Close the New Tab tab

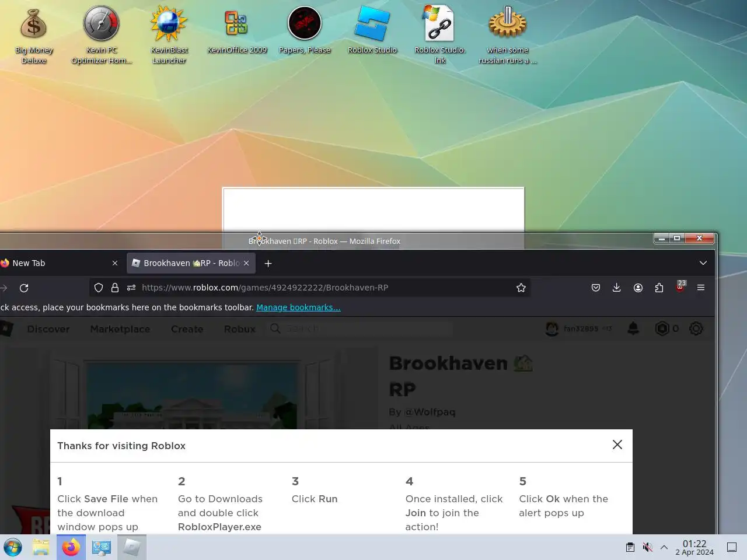click(115, 263)
